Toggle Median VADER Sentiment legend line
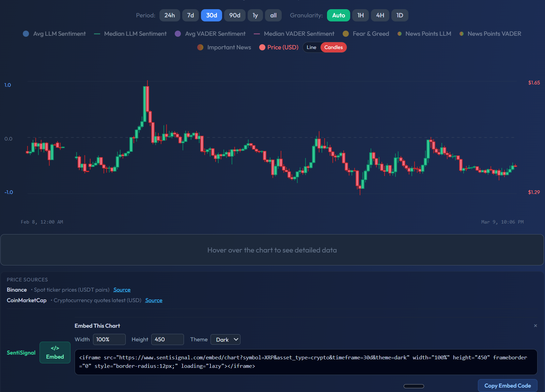 (257, 34)
